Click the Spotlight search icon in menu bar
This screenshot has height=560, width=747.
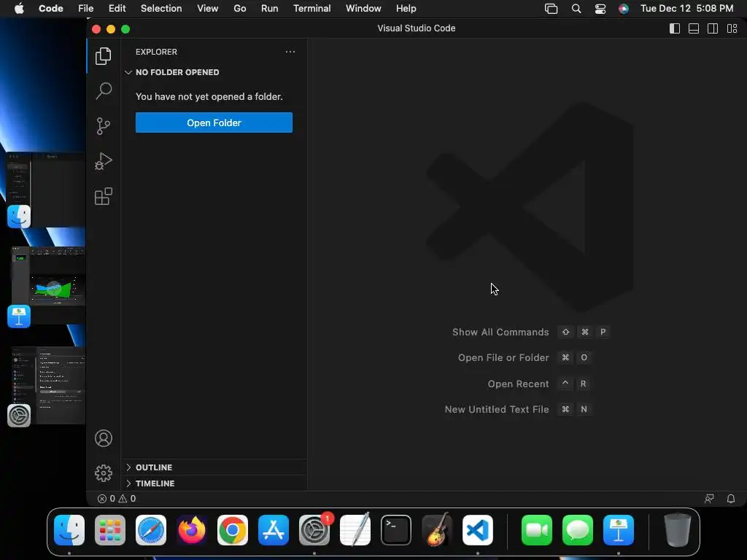576,9
